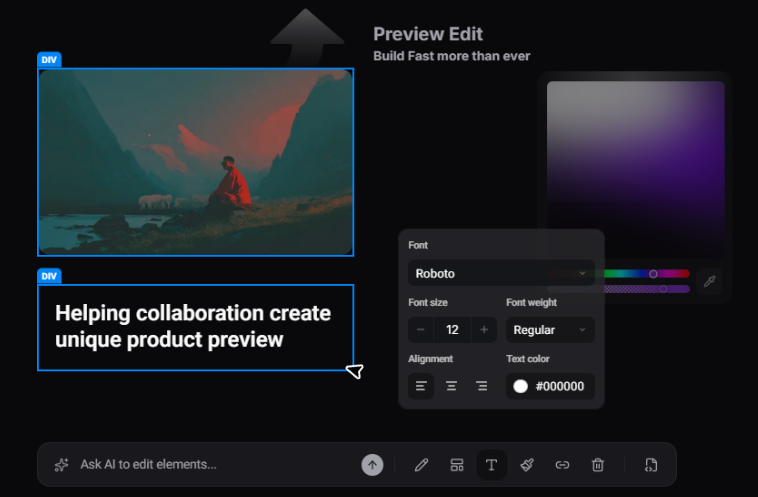Screen dimensions: 758x497
Task: Click the AI sparkle icon in prompt bar
Action: [x=61, y=465]
